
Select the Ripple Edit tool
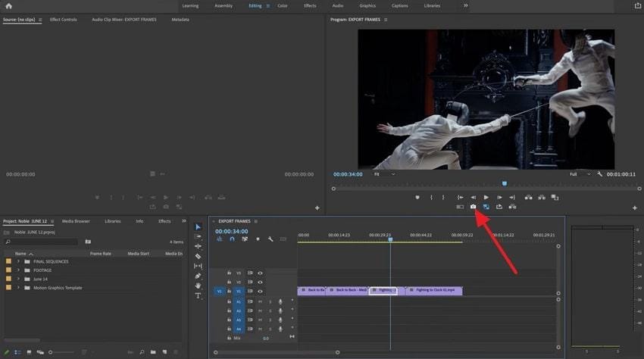point(198,246)
